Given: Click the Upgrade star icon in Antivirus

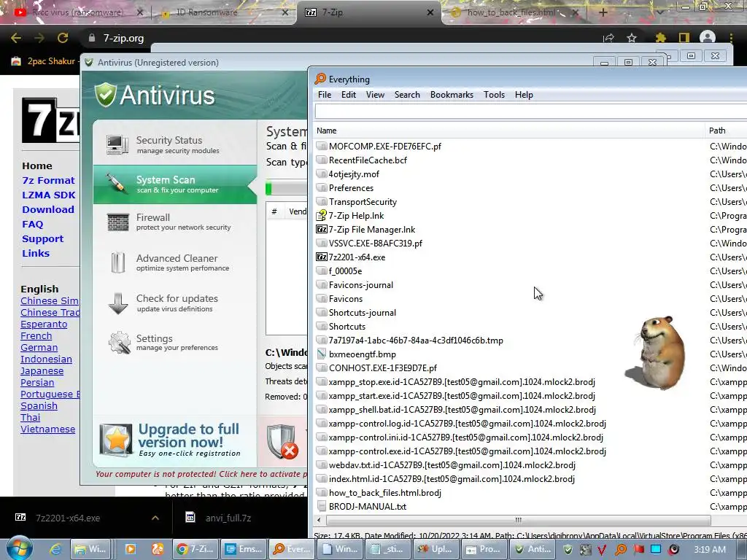Looking at the screenshot, I should click(x=116, y=440).
